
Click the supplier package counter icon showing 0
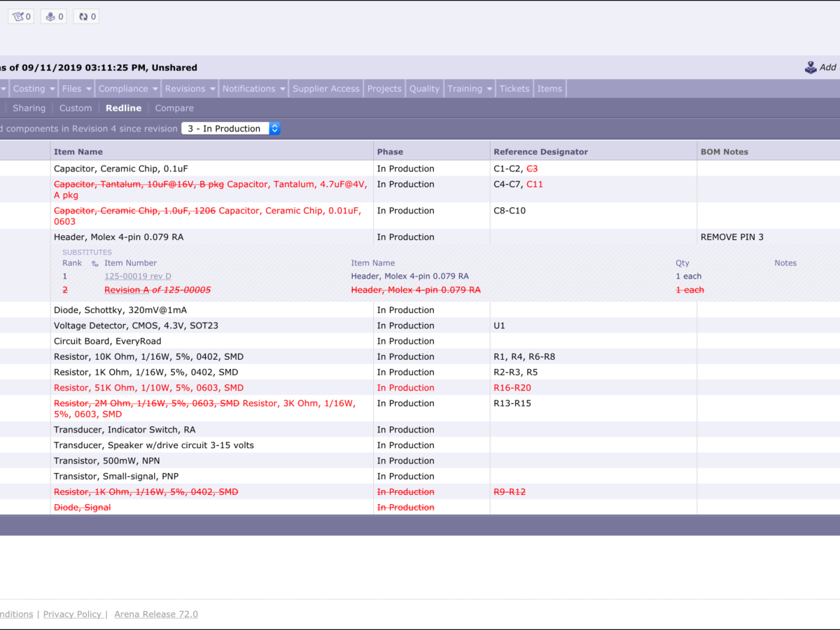coord(53,15)
